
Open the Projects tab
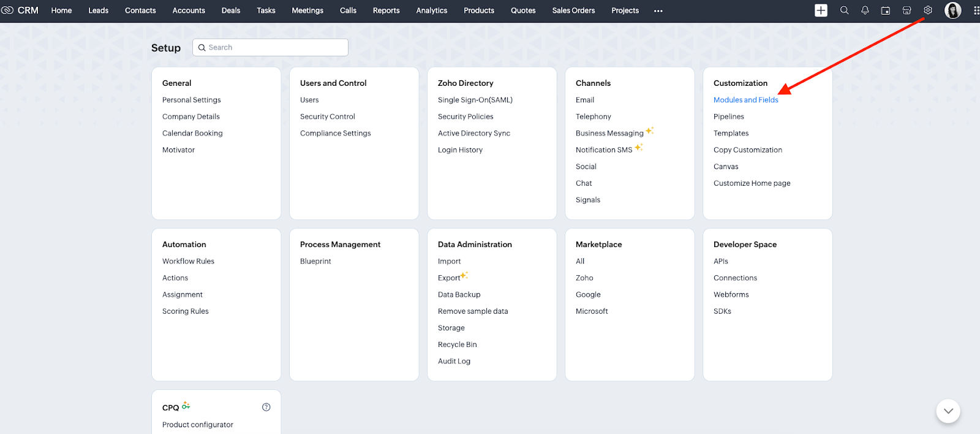[x=625, y=10]
